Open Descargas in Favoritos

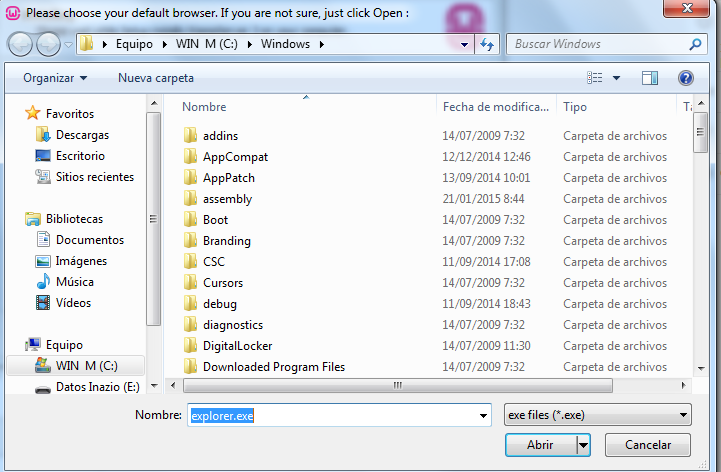[x=82, y=135]
